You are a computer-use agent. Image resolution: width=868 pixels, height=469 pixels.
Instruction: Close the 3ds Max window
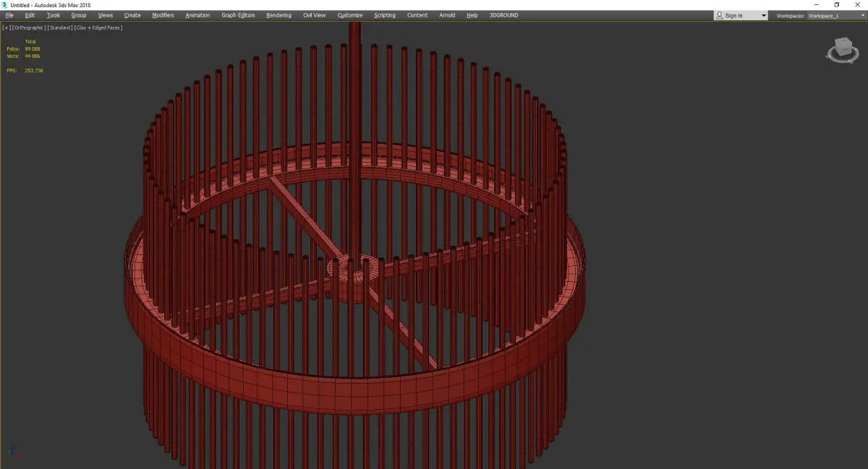[x=858, y=4]
